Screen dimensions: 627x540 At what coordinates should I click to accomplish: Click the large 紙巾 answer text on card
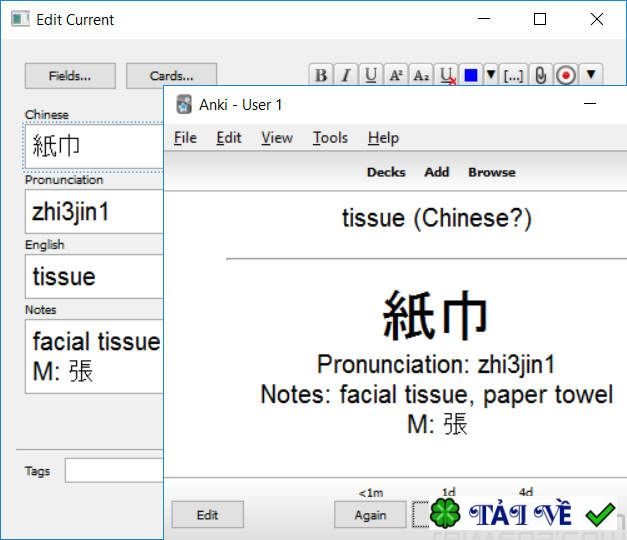pyautogui.click(x=435, y=316)
